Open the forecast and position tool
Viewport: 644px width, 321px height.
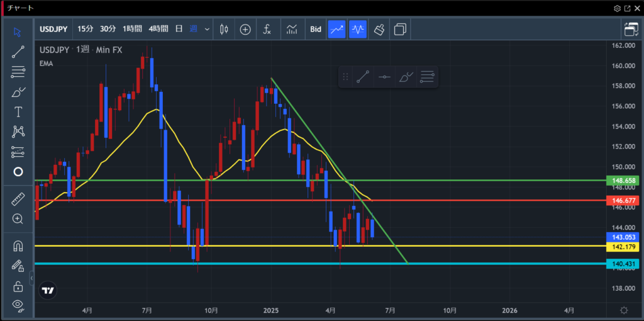(18, 152)
